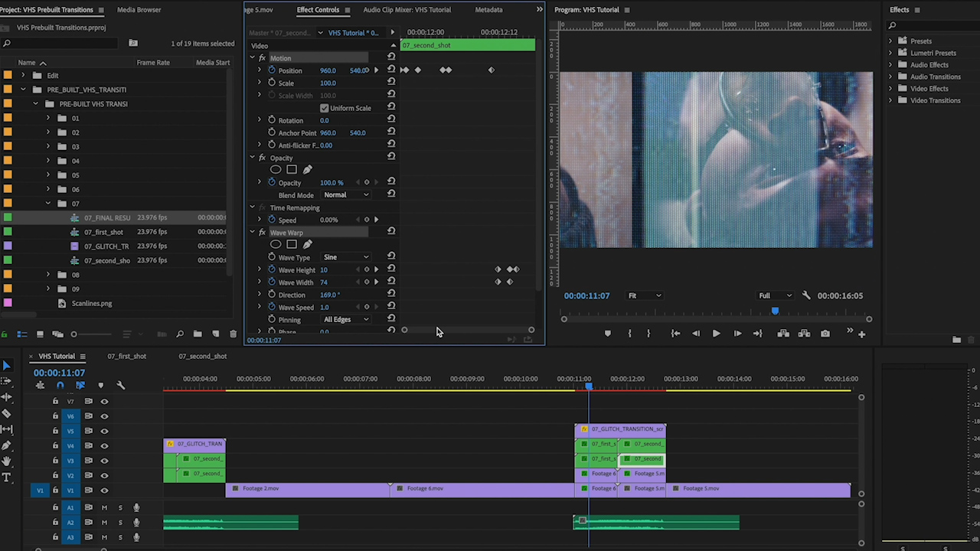Select the Pen tool in the timeline toolbar
The image size is (980, 551).
tap(7, 445)
